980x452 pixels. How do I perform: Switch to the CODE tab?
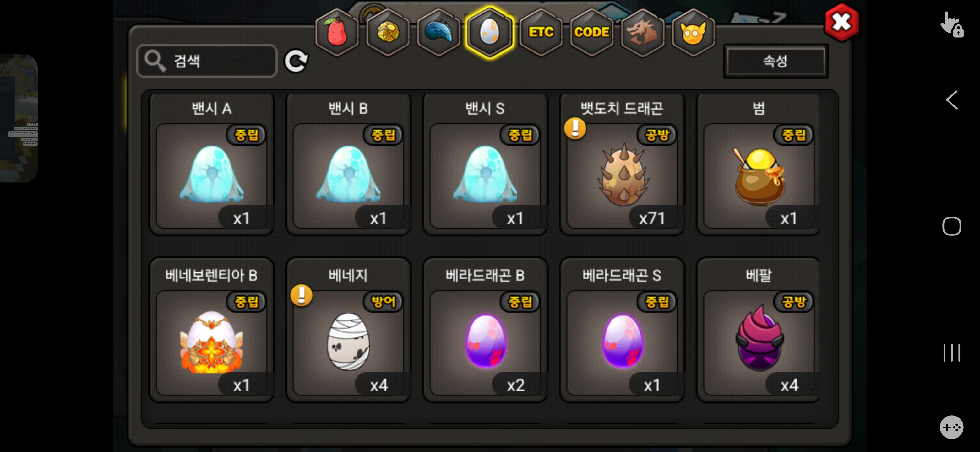(591, 32)
